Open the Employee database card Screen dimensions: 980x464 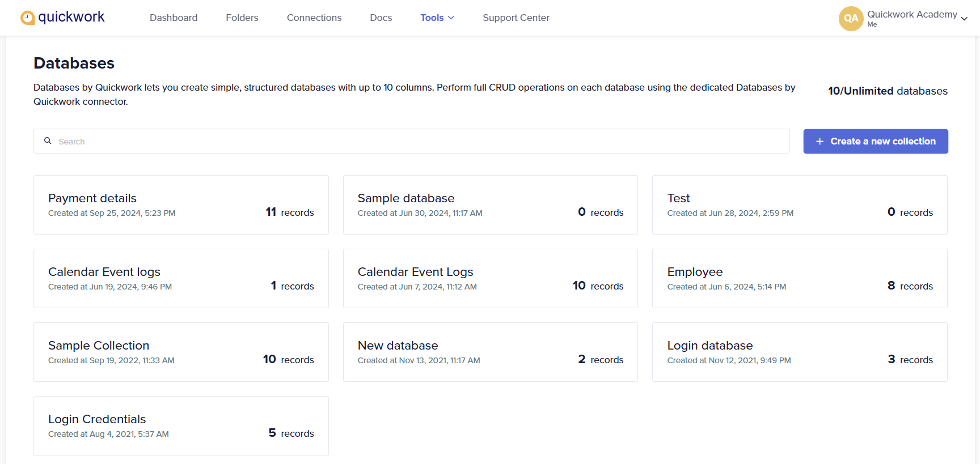[800, 278]
